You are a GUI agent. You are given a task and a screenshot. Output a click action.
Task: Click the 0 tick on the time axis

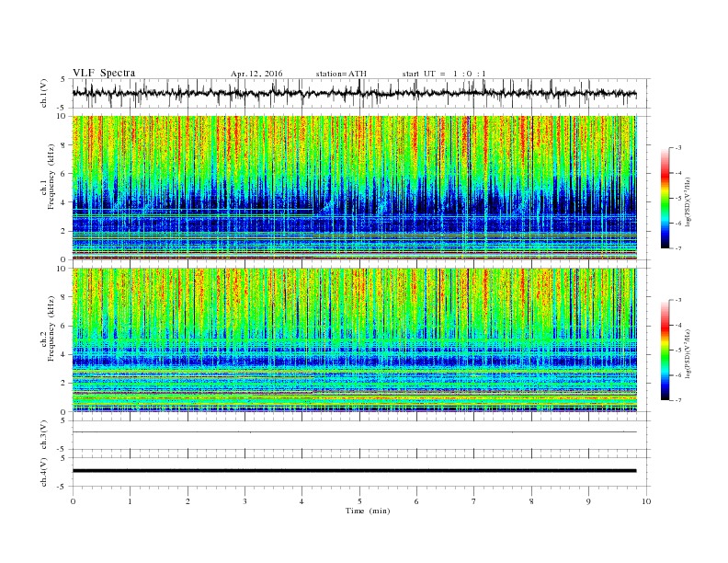[73, 501]
